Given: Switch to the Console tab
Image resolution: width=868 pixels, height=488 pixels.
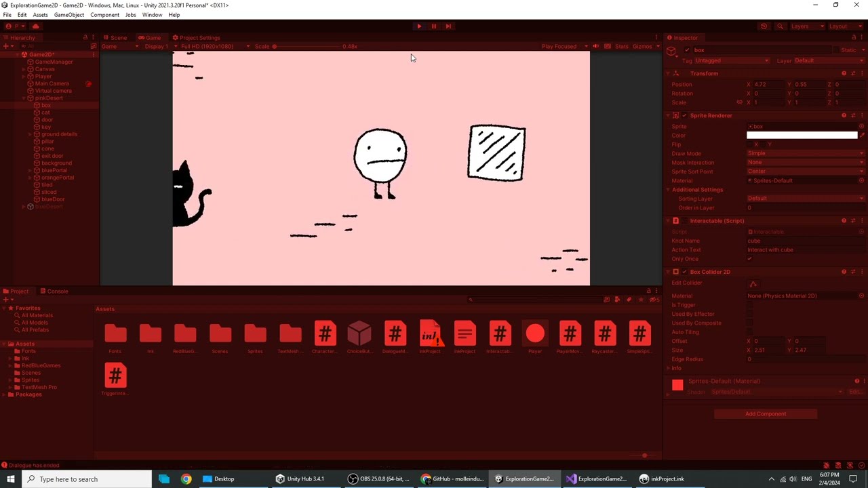Looking at the screenshot, I should tap(58, 291).
